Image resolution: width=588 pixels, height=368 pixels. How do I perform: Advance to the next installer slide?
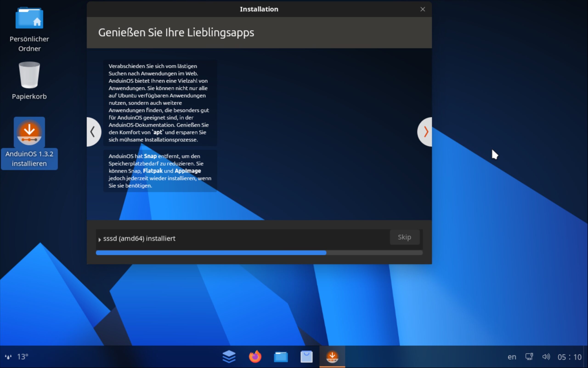(x=425, y=132)
